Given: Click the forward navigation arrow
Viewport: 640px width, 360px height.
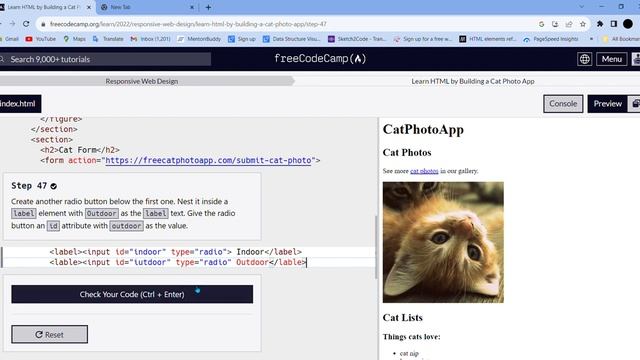Looking at the screenshot, I should point(12,24).
